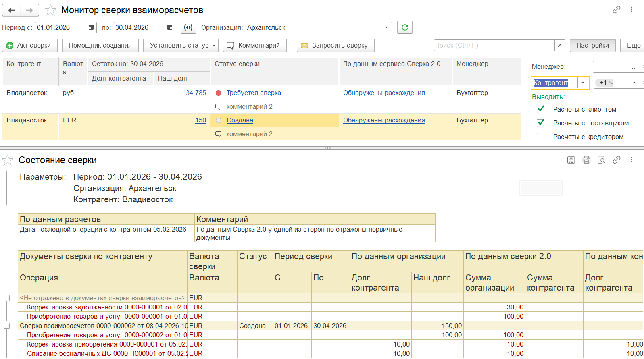Image resolution: width=644 pixels, height=359 pixels.
Task: Save the Состояние сверки report
Action: [571, 160]
